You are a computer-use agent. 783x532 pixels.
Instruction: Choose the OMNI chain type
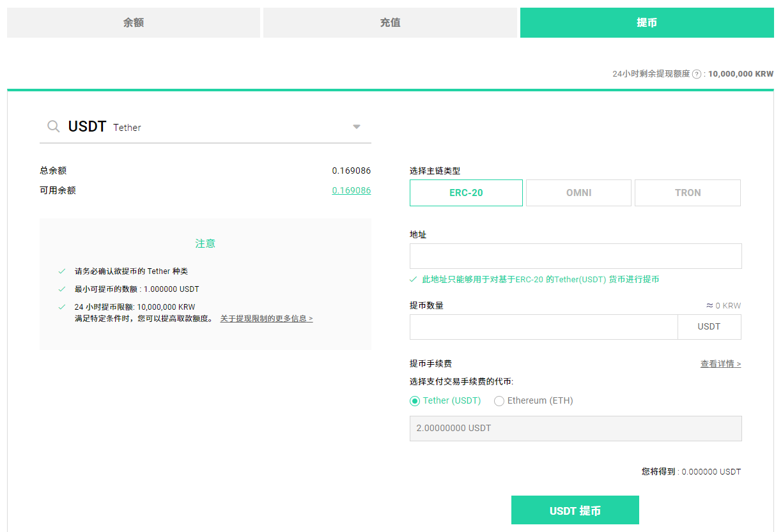(578, 193)
